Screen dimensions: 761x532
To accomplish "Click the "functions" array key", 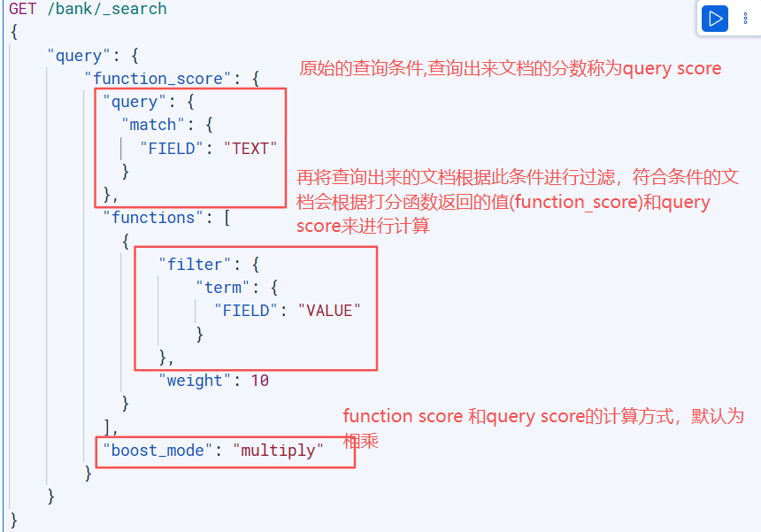I will point(153,218).
